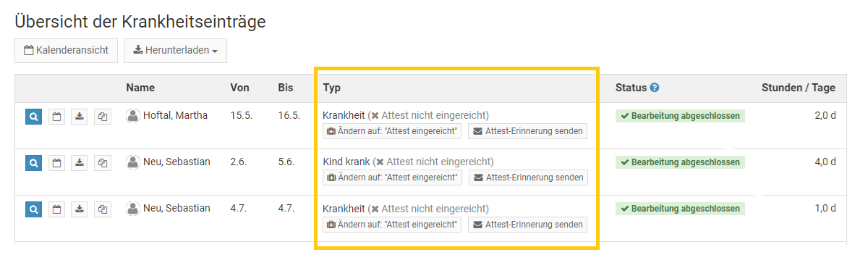Screen dimensions: 868x263
Task: Open magnifier details for Neu, Sebastian 4.7. entry
Action: pyautogui.click(x=34, y=209)
